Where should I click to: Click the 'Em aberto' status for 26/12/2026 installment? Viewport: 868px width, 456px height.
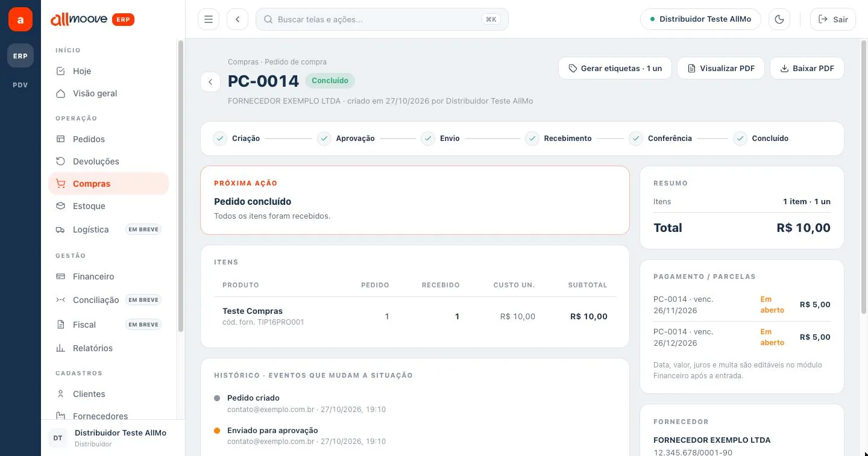click(x=772, y=337)
